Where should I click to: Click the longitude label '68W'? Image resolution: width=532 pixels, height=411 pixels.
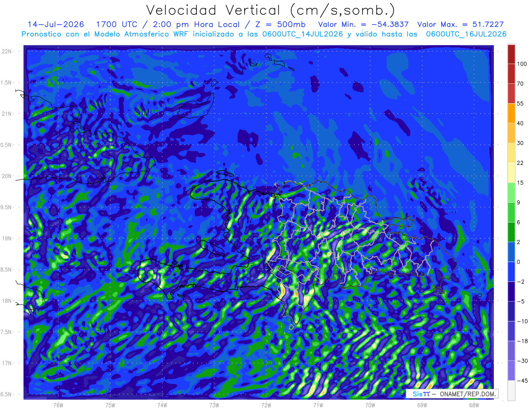click(x=474, y=404)
